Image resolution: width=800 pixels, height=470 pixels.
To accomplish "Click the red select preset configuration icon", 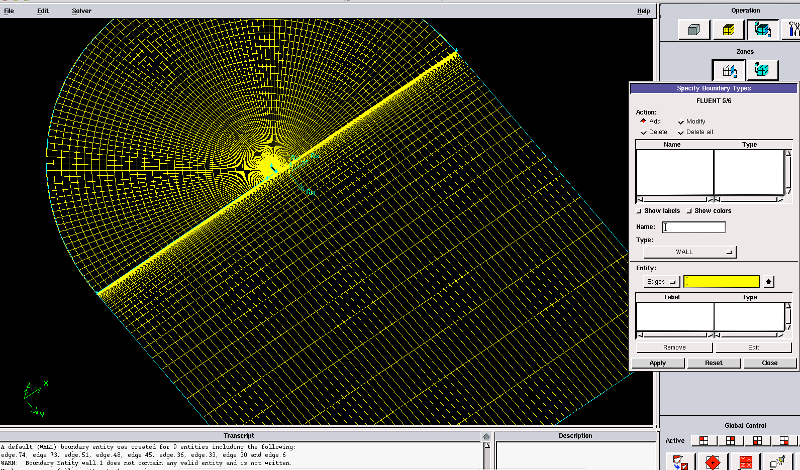I will 745,462.
